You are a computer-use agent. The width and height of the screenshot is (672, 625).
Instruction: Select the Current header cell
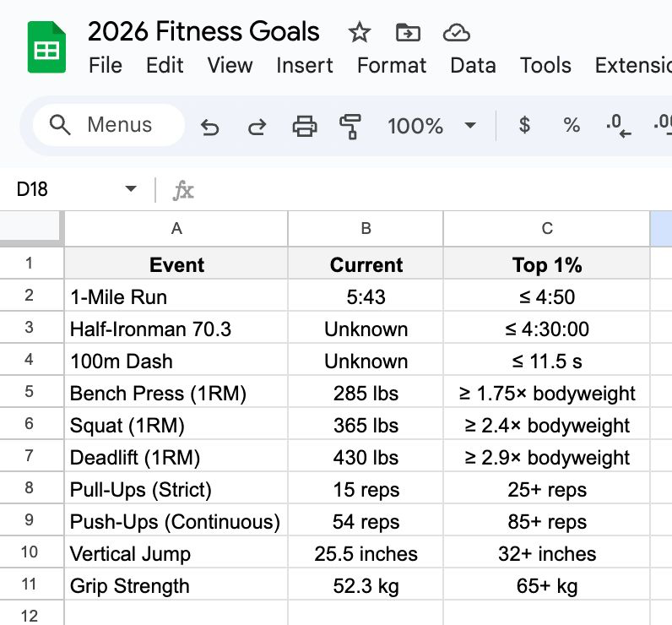[x=366, y=264]
